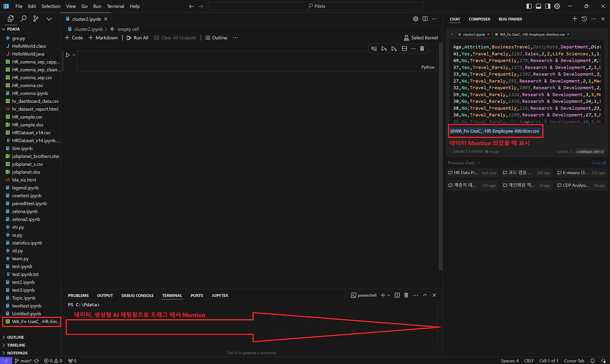Run the notebook cell play button

pyautogui.click(x=68, y=55)
